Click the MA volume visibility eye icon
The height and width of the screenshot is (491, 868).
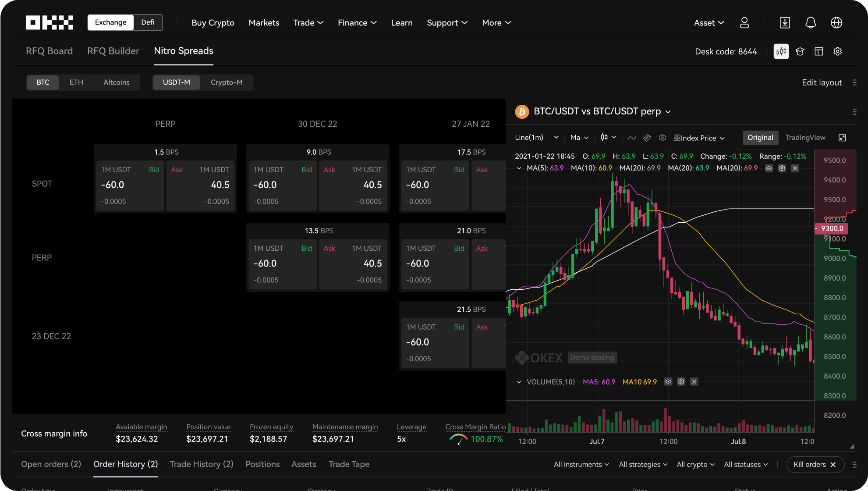point(668,382)
